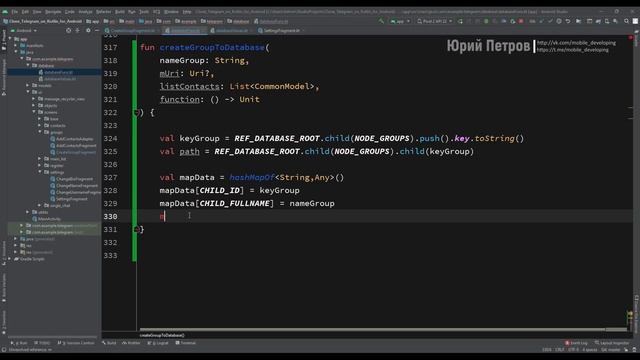Click the createGroupToDatabase() breadcrumb below editor
The height and width of the screenshot is (360, 640).
click(x=162, y=335)
